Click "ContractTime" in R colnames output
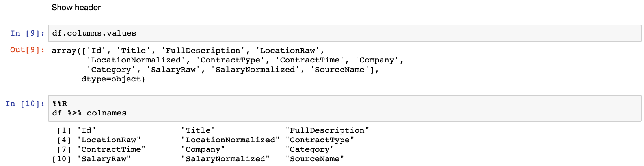 coord(111,149)
